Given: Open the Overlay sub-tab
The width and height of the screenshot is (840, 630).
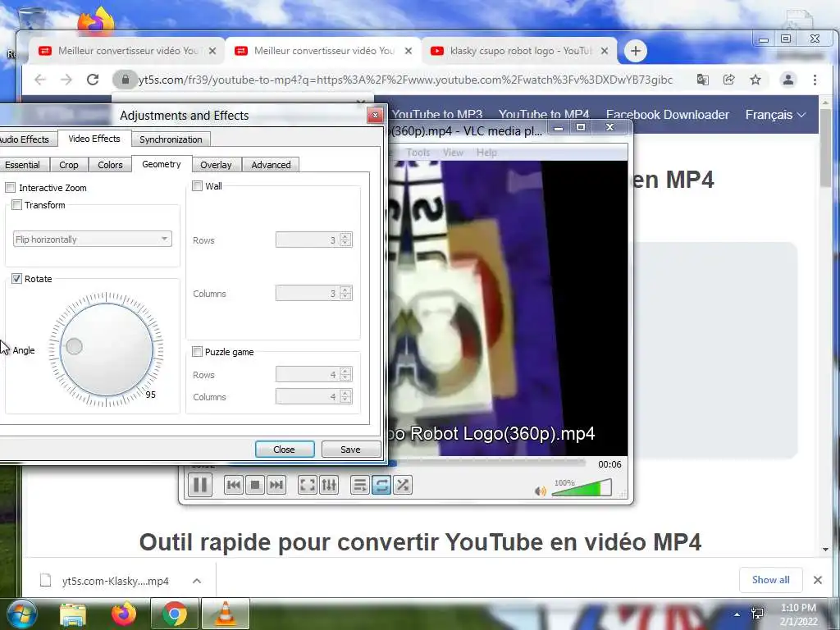Looking at the screenshot, I should click(216, 164).
